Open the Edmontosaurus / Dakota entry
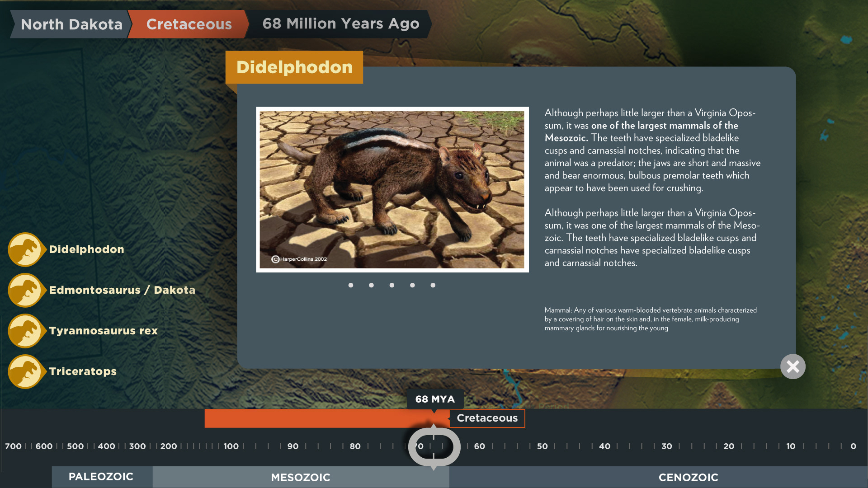This screenshot has height=488, width=868. tap(122, 290)
